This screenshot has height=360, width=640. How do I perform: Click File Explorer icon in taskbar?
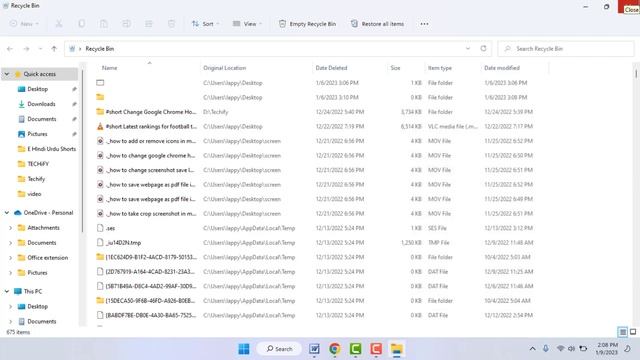397,349
